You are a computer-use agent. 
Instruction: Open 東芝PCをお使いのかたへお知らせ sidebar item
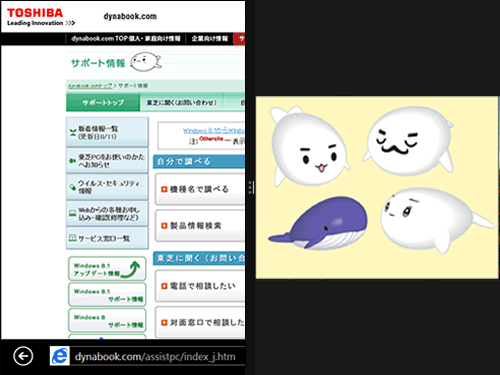click(x=107, y=160)
